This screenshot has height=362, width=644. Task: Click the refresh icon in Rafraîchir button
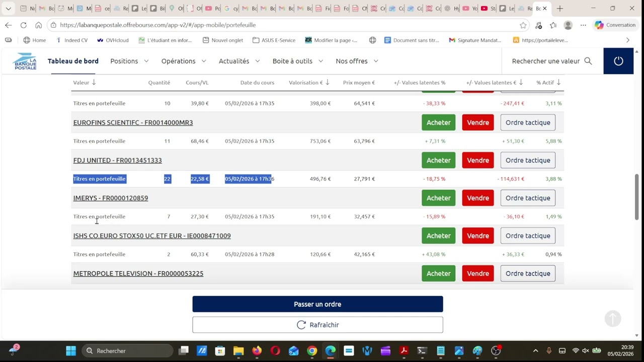(301, 325)
